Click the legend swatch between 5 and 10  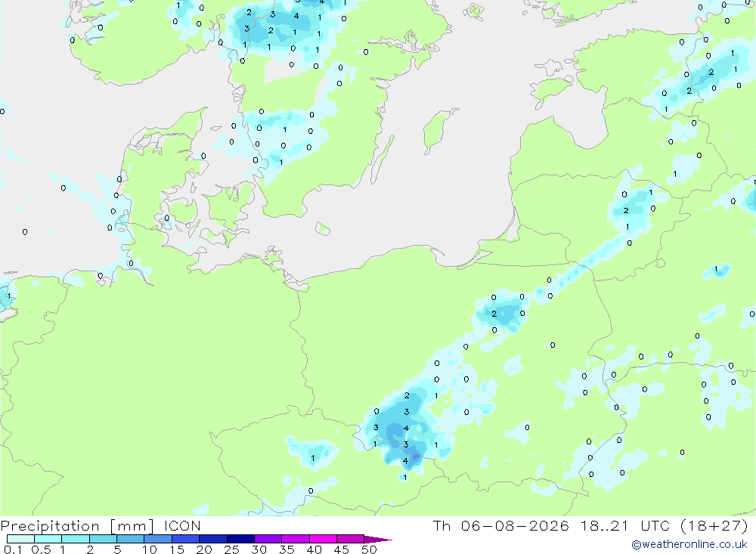coord(131,539)
